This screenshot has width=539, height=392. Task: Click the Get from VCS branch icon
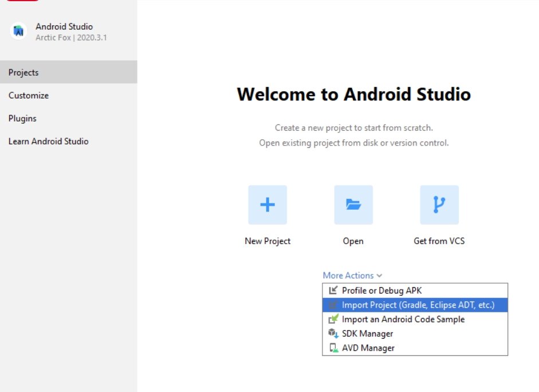(439, 205)
